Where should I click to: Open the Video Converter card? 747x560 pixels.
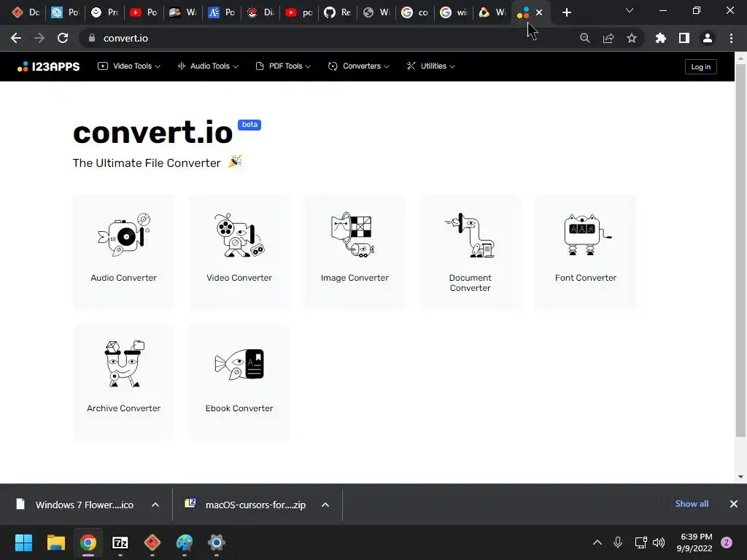239,252
